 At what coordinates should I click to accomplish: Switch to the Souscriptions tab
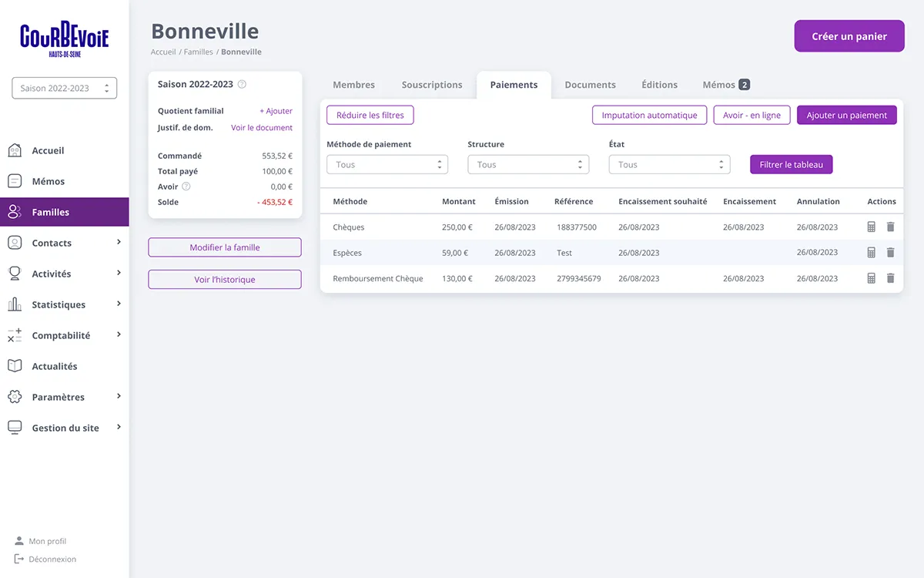click(x=432, y=85)
